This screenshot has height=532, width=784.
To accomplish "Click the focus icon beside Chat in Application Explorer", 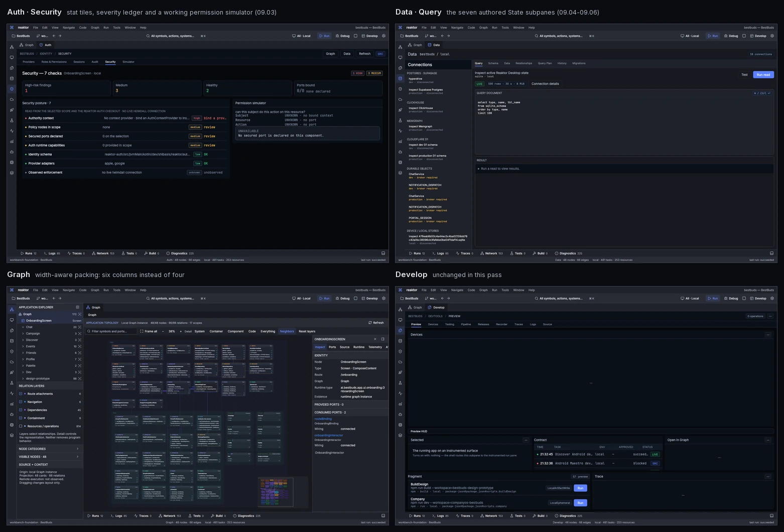I will (x=79, y=327).
